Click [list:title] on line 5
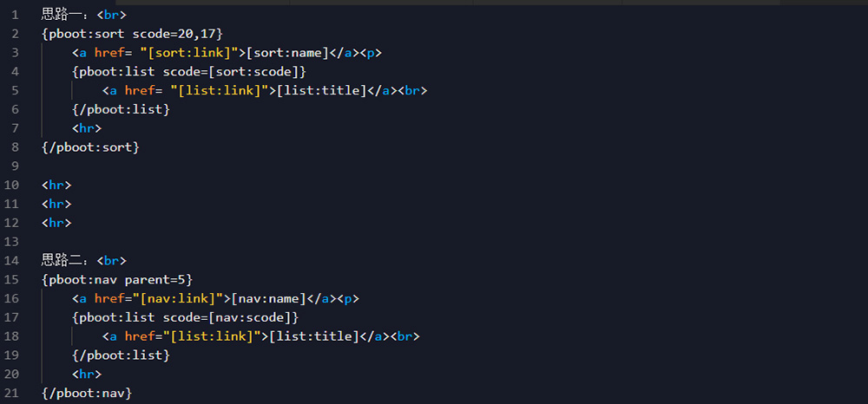 (319, 91)
